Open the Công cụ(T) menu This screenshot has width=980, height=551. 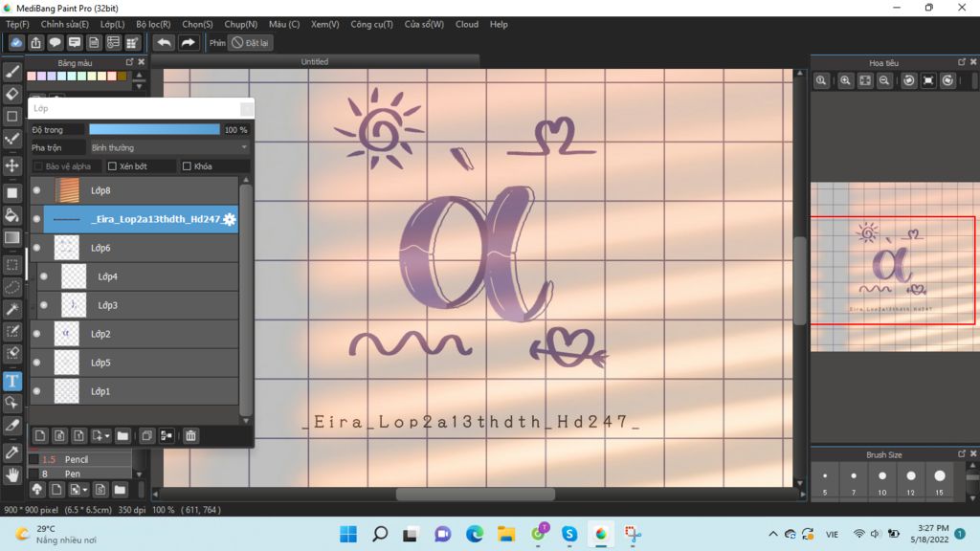371,24
